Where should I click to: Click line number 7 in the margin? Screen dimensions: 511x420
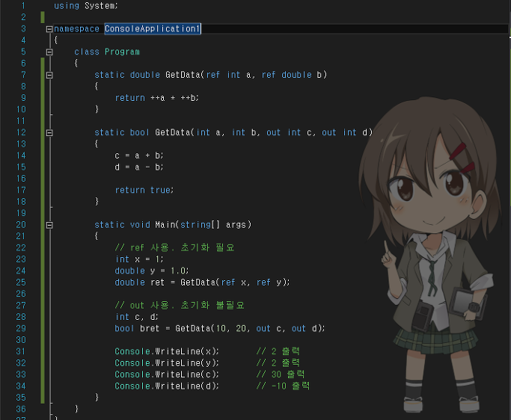(x=23, y=75)
